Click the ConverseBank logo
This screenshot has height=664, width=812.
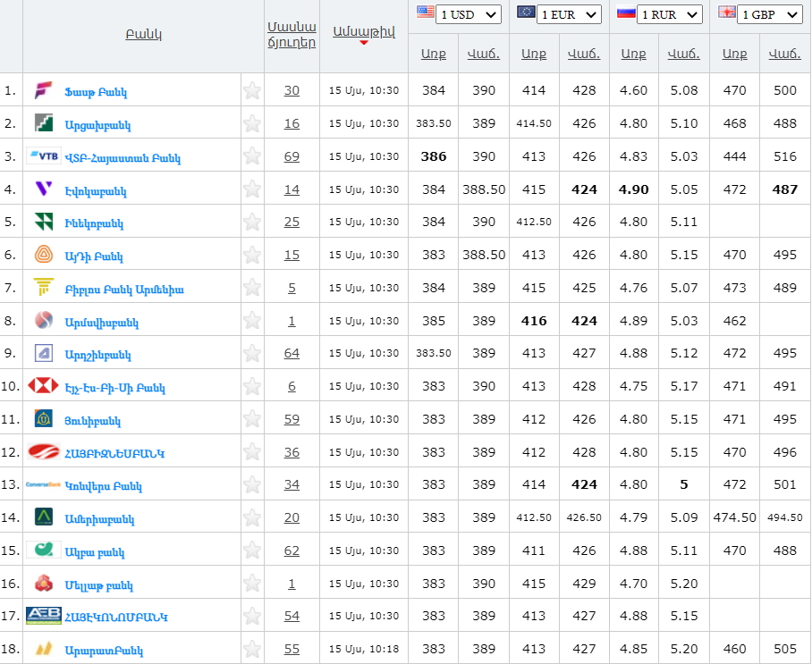[x=44, y=485]
